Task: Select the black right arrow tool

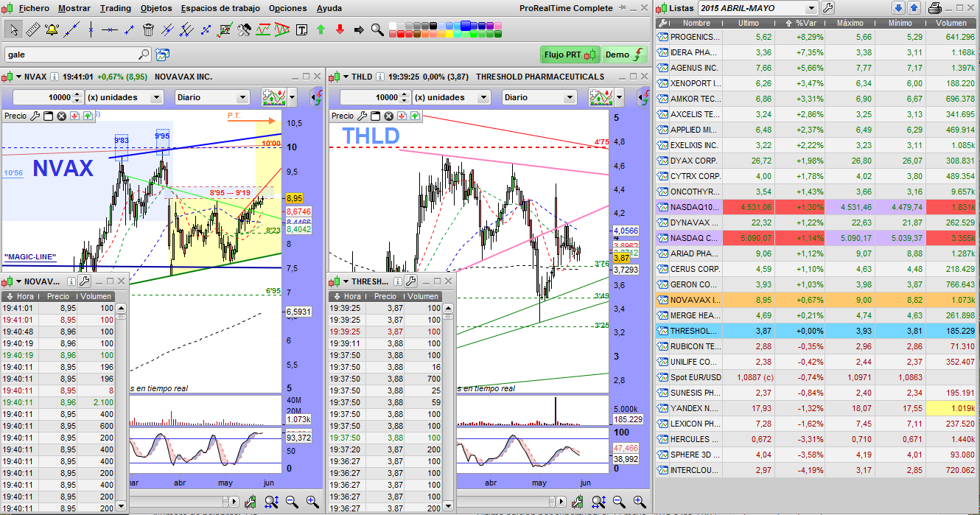Action: tap(359, 29)
